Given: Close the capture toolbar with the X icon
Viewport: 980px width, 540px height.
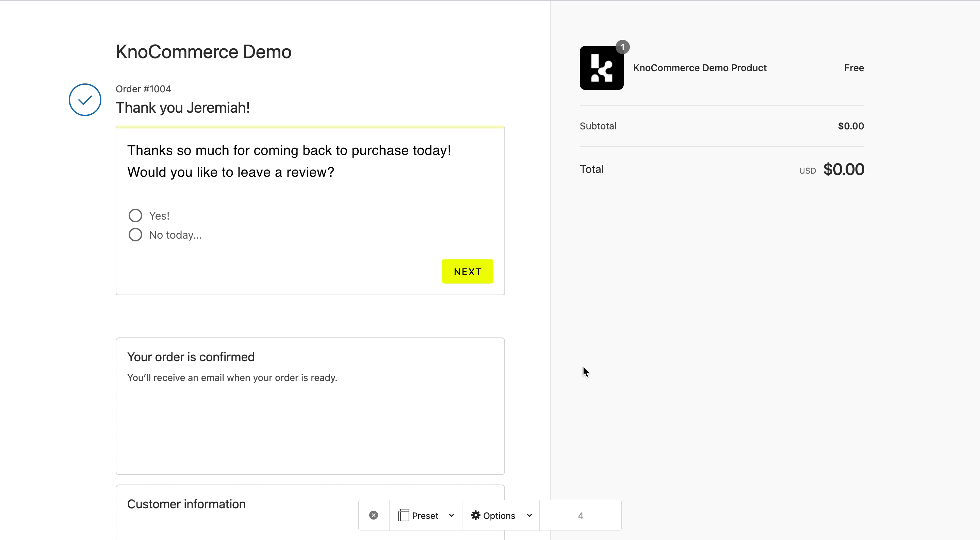Looking at the screenshot, I should click(374, 515).
